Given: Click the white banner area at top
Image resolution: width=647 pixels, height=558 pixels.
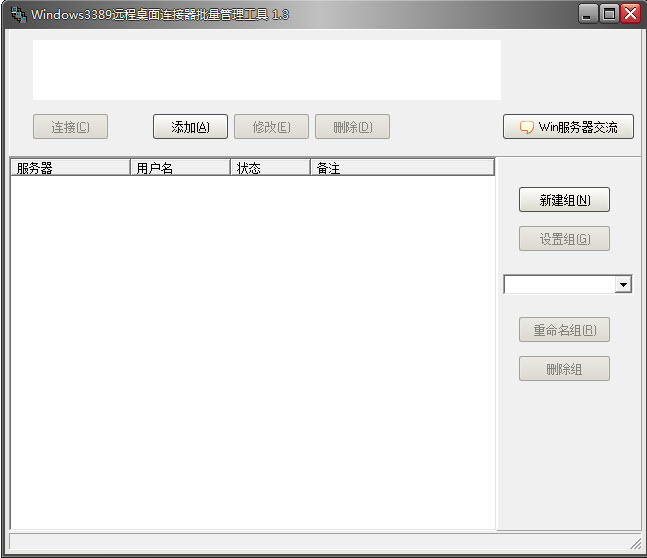Looking at the screenshot, I should (267, 70).
